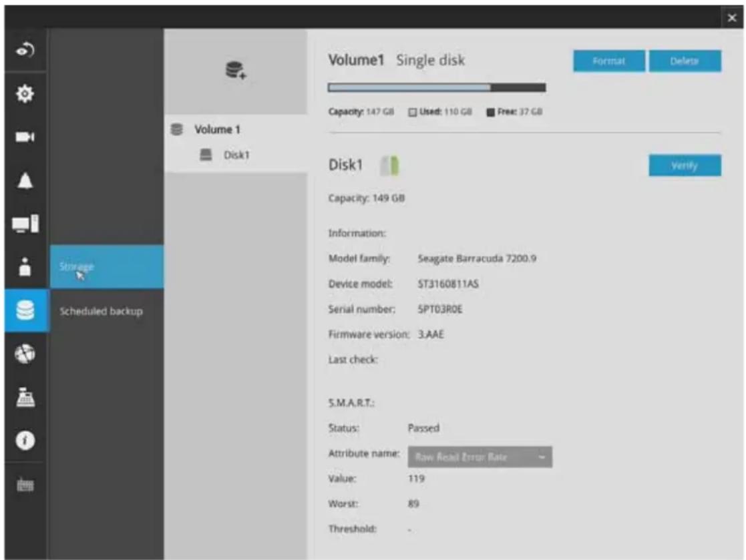This screenshot has width=746, height=560.
Task: Click the Capacity: 149 GB text
Action: pyautogui.click(x=367, y=198)
